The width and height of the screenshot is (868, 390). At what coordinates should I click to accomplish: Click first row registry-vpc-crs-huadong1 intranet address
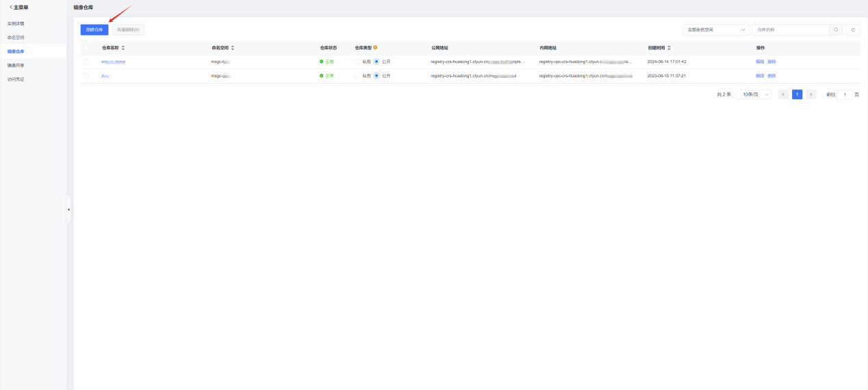click(x=586, y=62)
